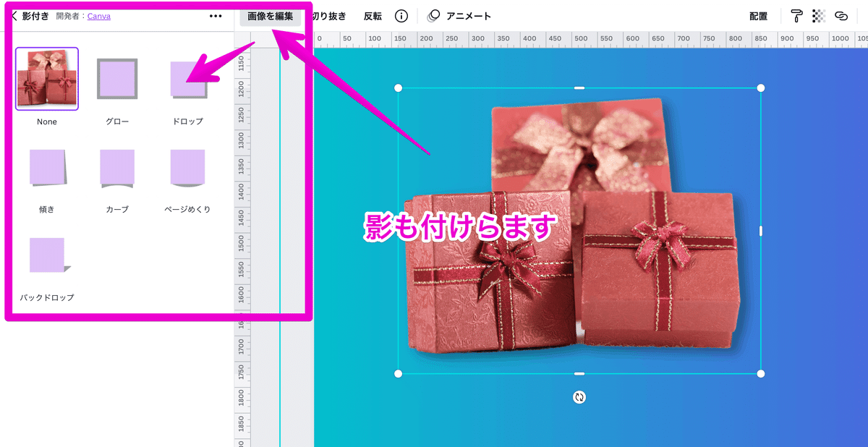
Task: Click the top-left resize handle of image
Action: pos(398,88)
